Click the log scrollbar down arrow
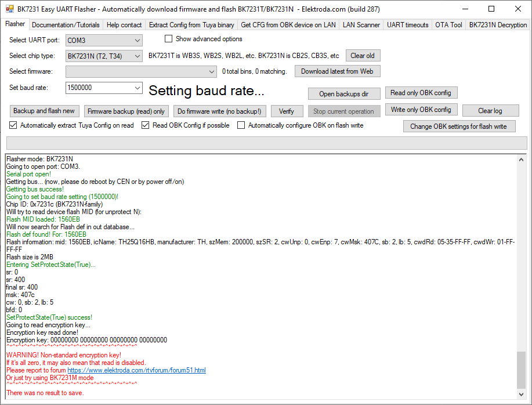 coord(521,394)
